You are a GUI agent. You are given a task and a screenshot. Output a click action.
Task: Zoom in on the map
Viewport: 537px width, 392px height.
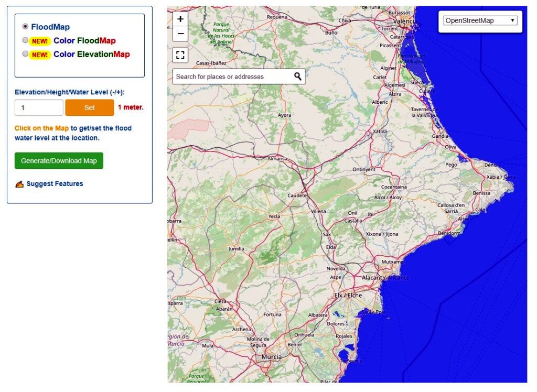click(x=180, y=19)
